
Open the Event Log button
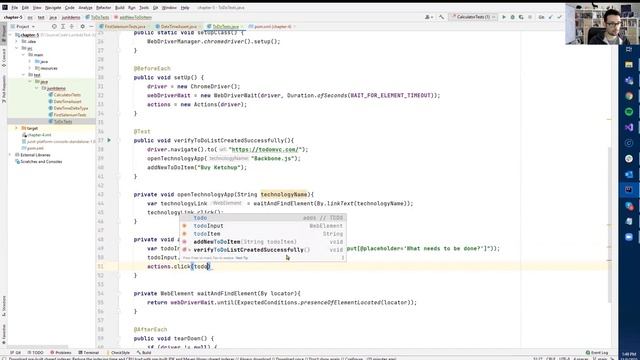[597, 353]
